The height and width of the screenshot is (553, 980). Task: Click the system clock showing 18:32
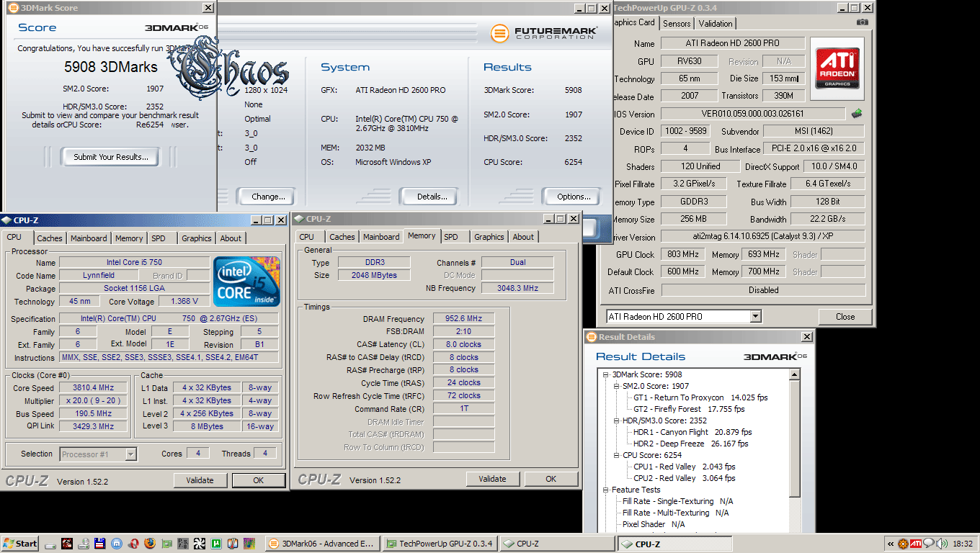click(x=962, y=544)
